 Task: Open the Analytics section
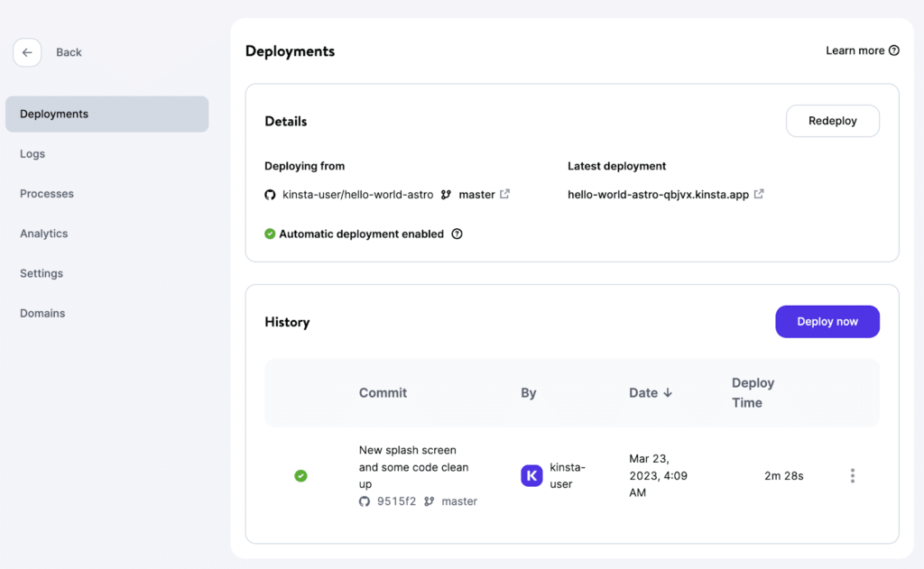click(44, 234)
